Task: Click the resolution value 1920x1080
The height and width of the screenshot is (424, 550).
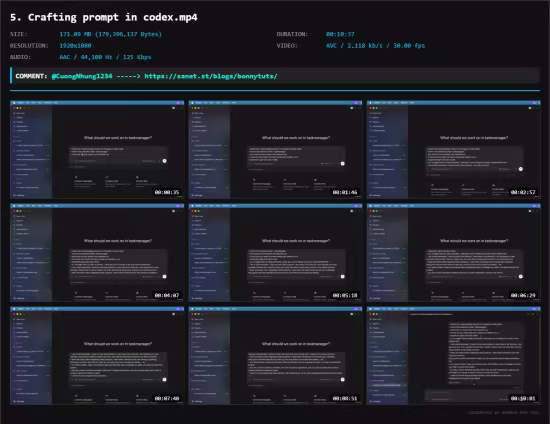Action: [x=75, y=46]
